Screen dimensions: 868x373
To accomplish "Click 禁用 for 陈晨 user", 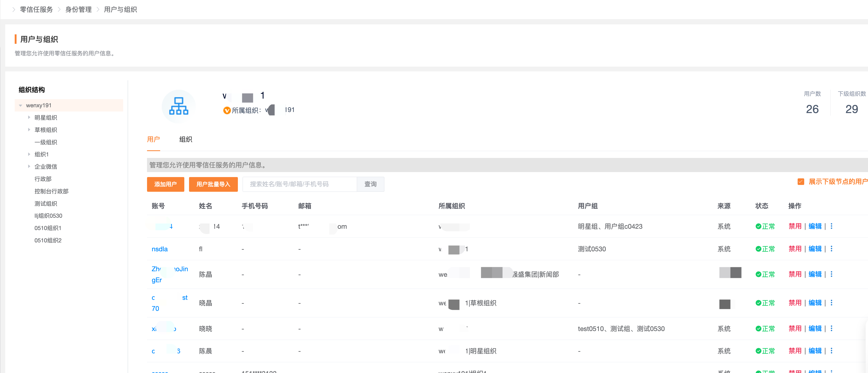I will point(795,351).
